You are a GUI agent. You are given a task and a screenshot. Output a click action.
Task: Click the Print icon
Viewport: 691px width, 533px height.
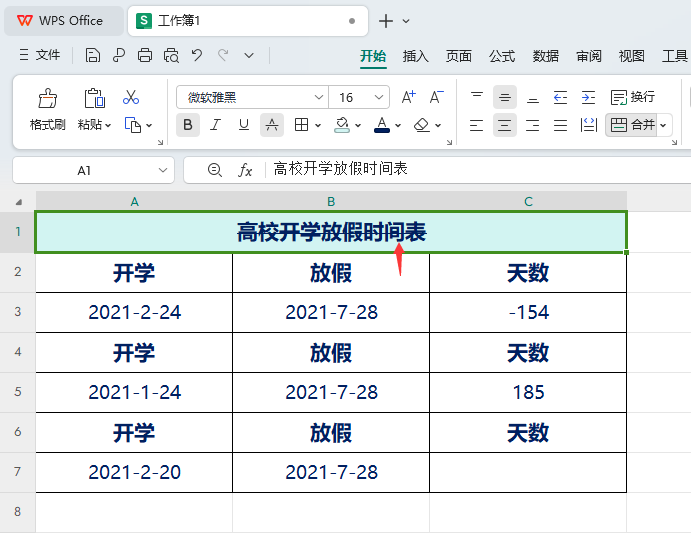pyautogui.click(x=145, y=56)
